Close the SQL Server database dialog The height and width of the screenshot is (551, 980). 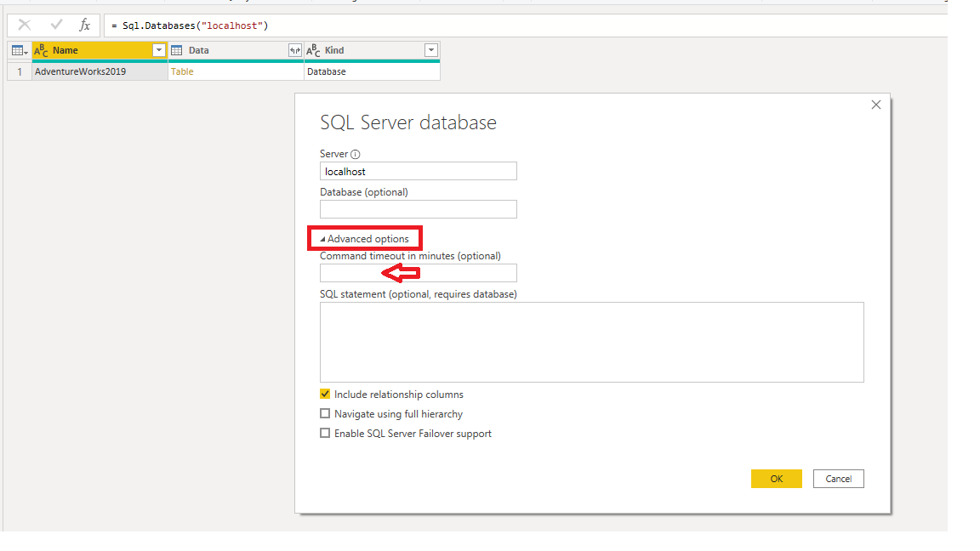click(x=875, y=105)
